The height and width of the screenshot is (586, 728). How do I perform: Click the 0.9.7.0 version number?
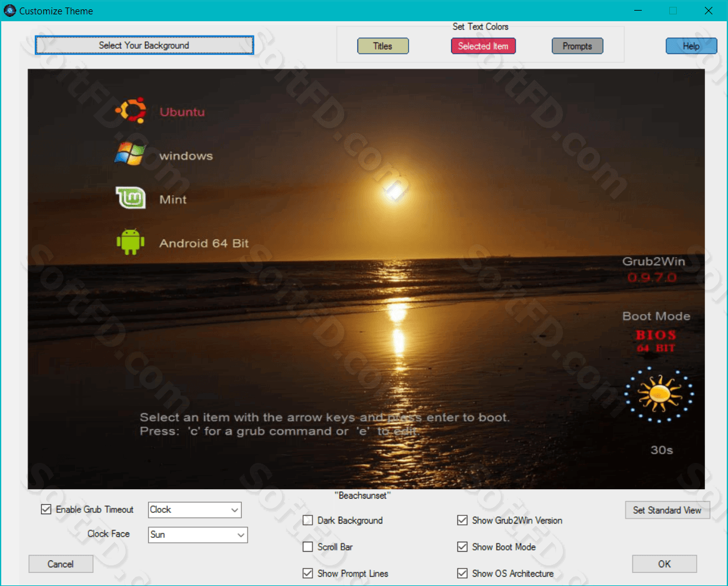pyautogui.click(x=652, y=277)
